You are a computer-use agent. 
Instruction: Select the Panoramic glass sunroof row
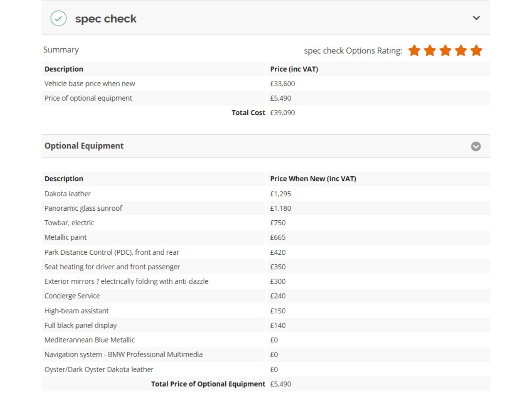click(x=266, y=208)
